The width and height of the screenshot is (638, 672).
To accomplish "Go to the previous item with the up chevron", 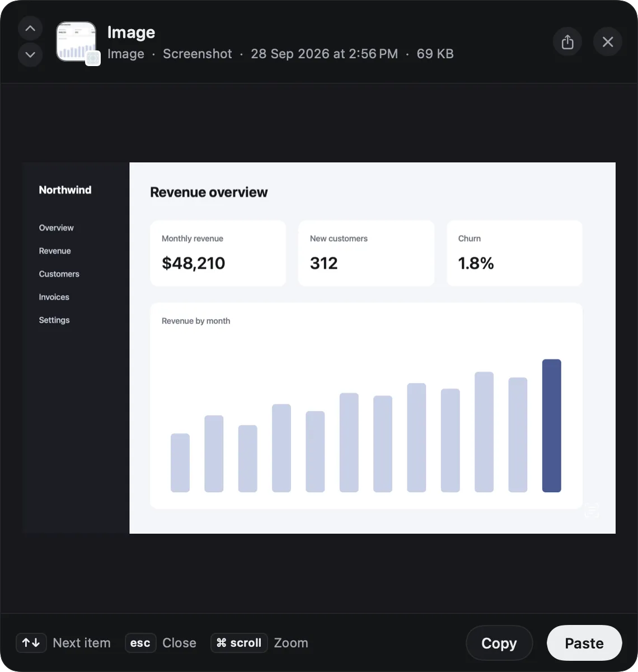I will coord(30,28).
